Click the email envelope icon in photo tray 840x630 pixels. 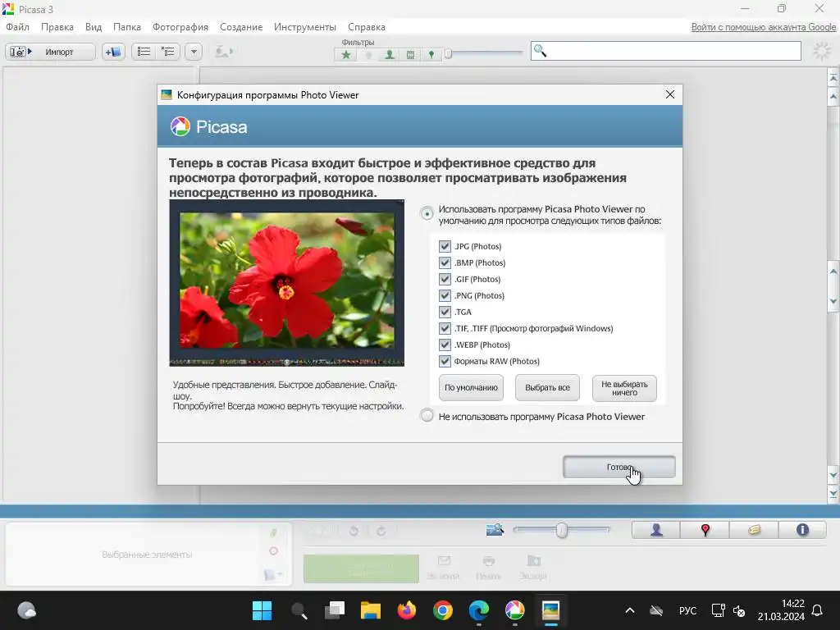click(444, 561)
